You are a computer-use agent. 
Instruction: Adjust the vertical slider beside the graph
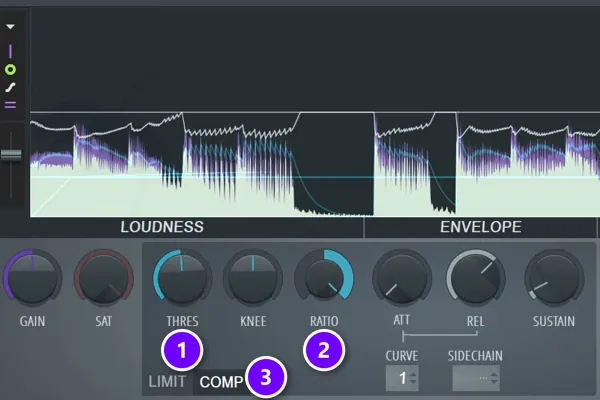[11, 155]
